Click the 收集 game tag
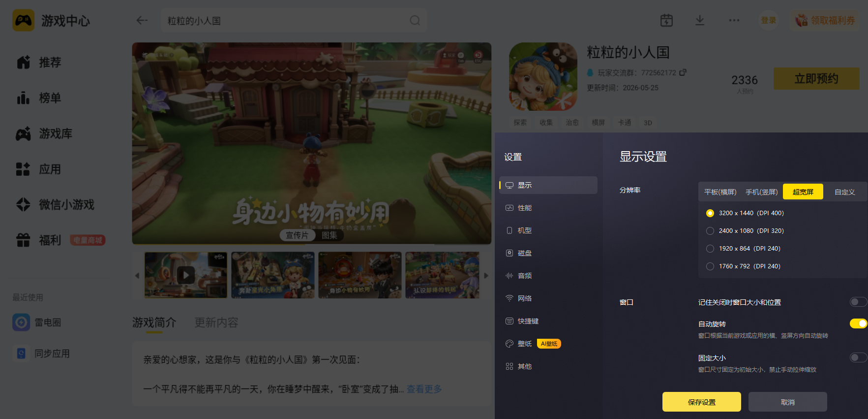868x419 pixels. pyautogui.click(x=546, y=123)
